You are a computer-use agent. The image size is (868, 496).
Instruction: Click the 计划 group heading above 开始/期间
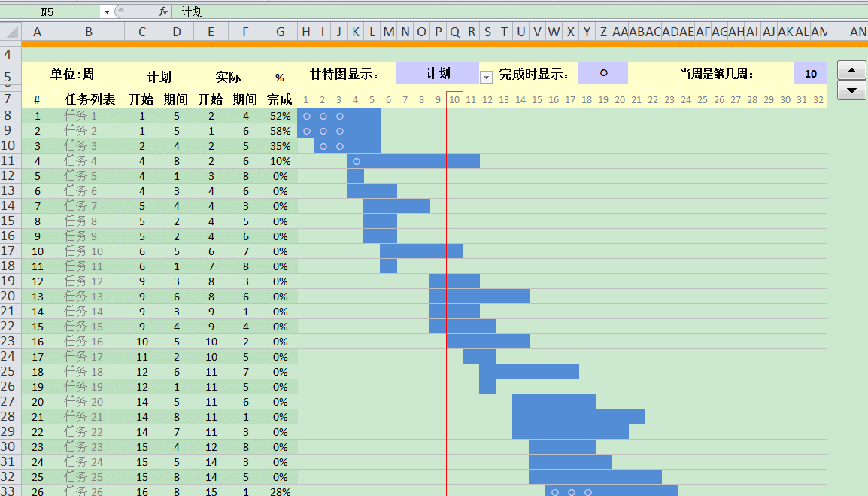(x=159, y=77)
